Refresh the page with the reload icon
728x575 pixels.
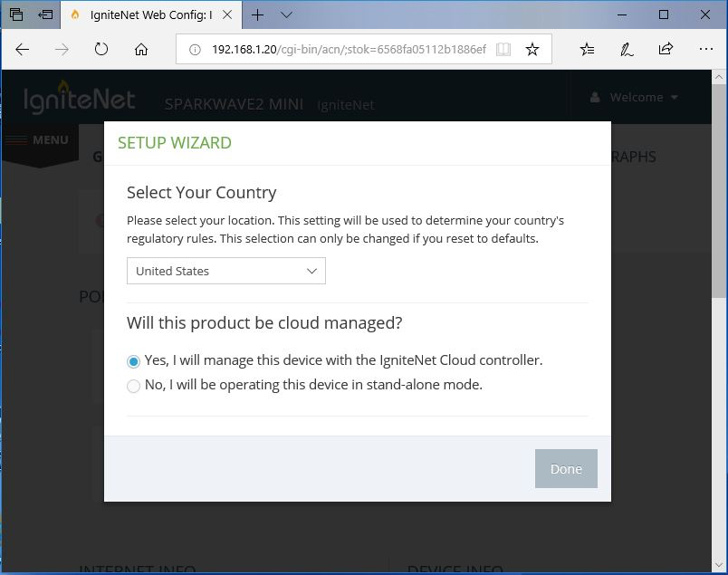point(101,49)
